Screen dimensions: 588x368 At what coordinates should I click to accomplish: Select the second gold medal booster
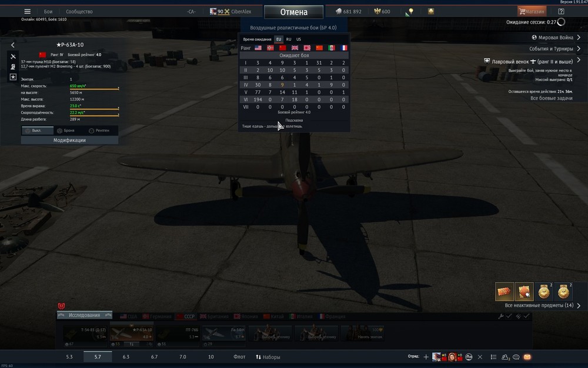point(563,291)
